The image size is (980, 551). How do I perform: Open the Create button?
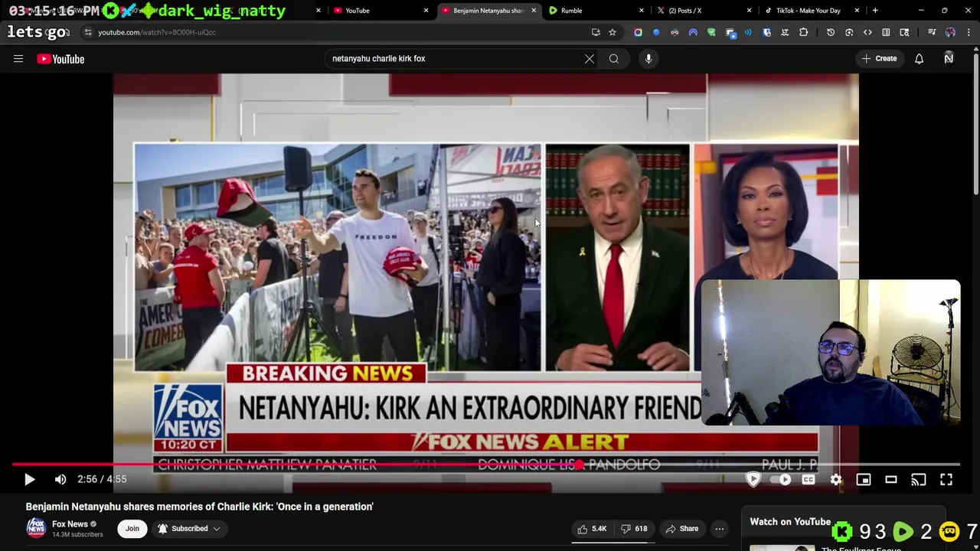[879, 59]
